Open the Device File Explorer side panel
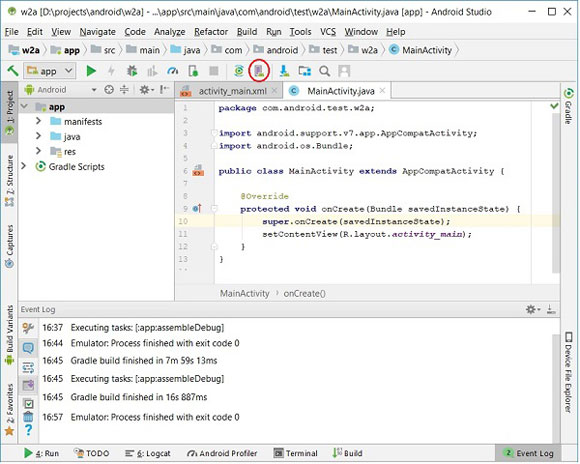 (568, 373)
